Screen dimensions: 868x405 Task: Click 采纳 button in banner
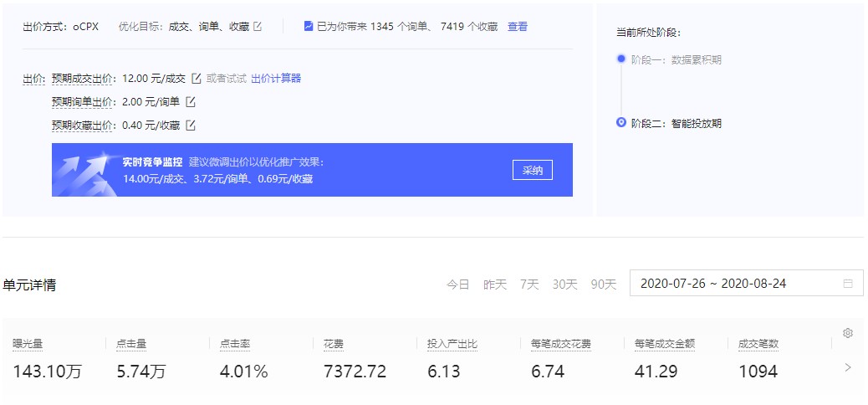click(x=533, y=170)
